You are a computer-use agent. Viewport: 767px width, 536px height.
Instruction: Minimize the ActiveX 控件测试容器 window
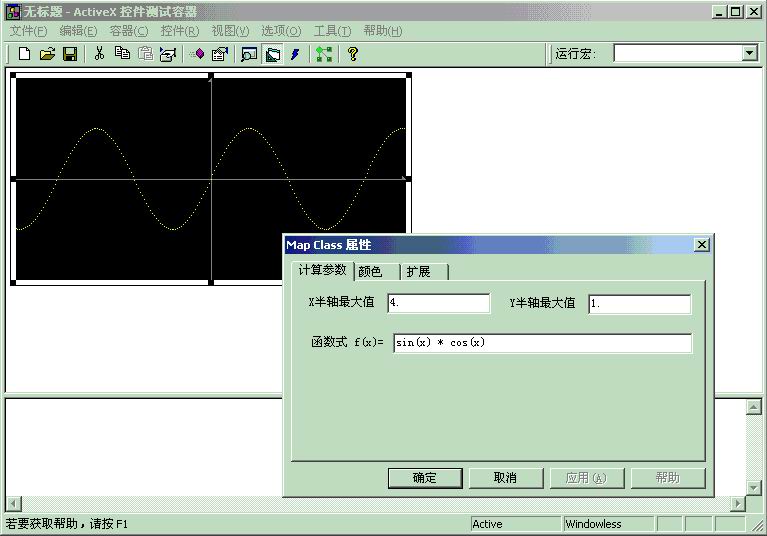pos(719,12)
